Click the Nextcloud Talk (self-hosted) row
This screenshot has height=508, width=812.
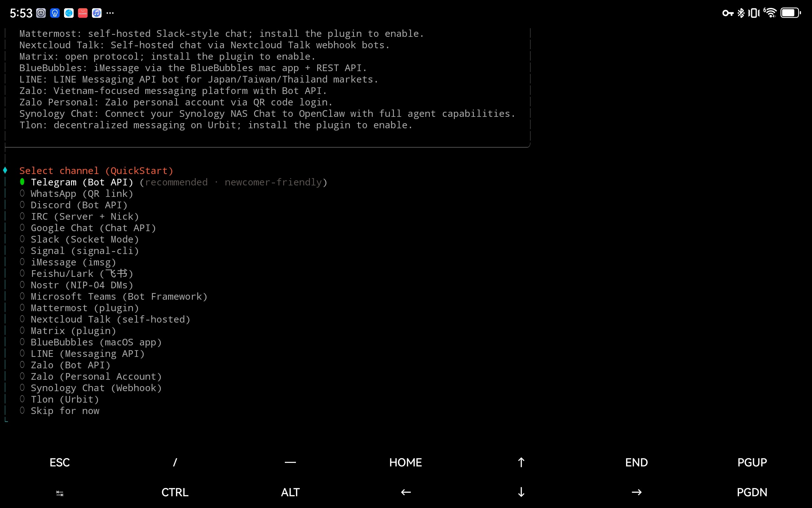(x=105, y=319)
